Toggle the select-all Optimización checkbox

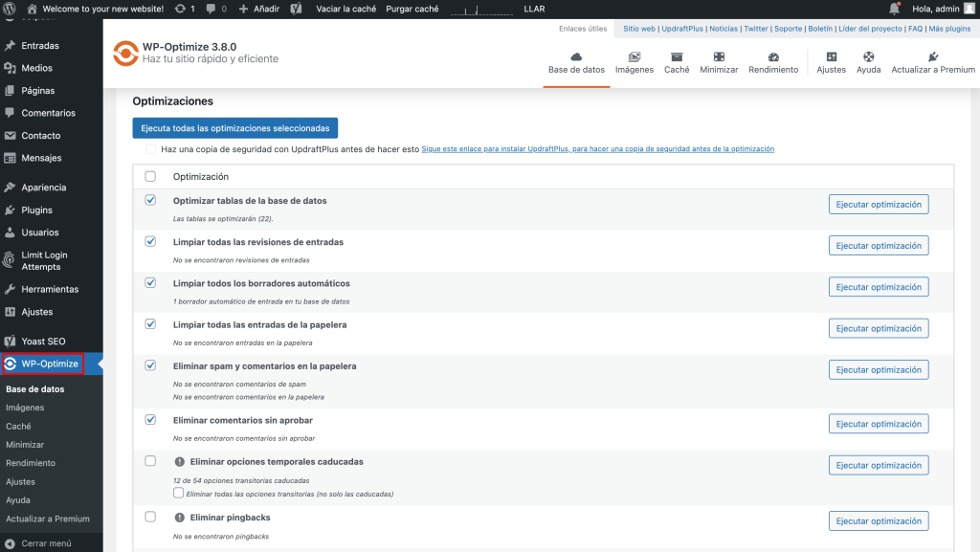coord(150,176)
